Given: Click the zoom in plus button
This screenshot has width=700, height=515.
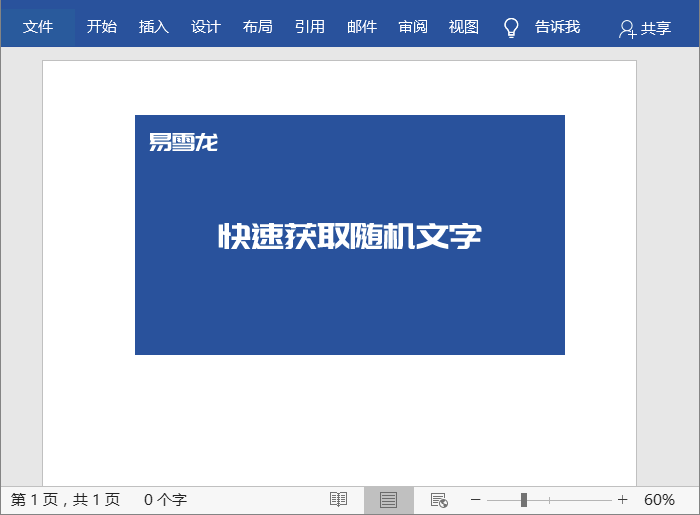Looking at the screenshot, I should coord(622,499).
